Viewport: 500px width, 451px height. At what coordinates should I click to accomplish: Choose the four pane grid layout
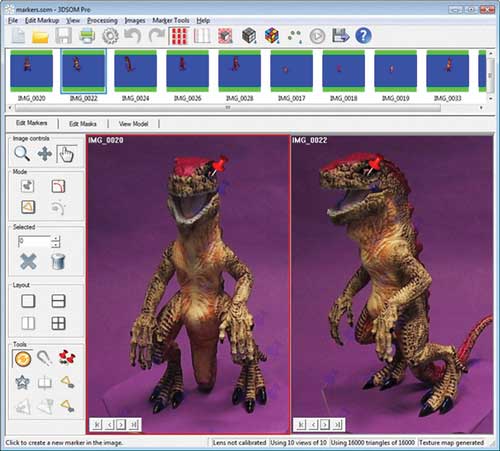(x=58, y=323)
